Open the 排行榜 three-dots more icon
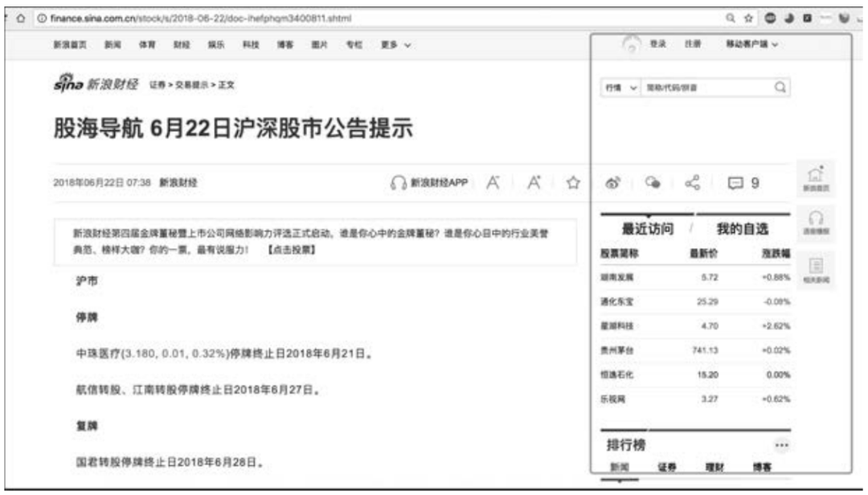Image resolution: width=868 pixels, height=495 pixels. (x=782, y=444)
